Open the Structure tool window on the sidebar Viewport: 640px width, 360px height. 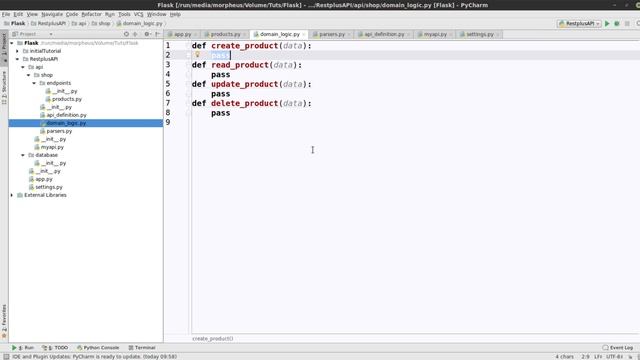coord(4,87)
